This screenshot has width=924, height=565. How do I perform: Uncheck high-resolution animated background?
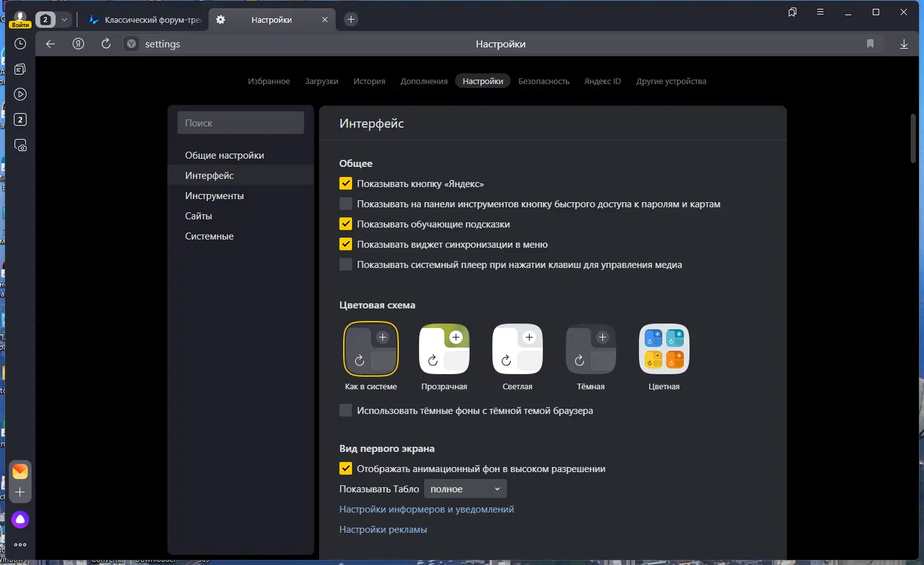click(x=346, y=468)
